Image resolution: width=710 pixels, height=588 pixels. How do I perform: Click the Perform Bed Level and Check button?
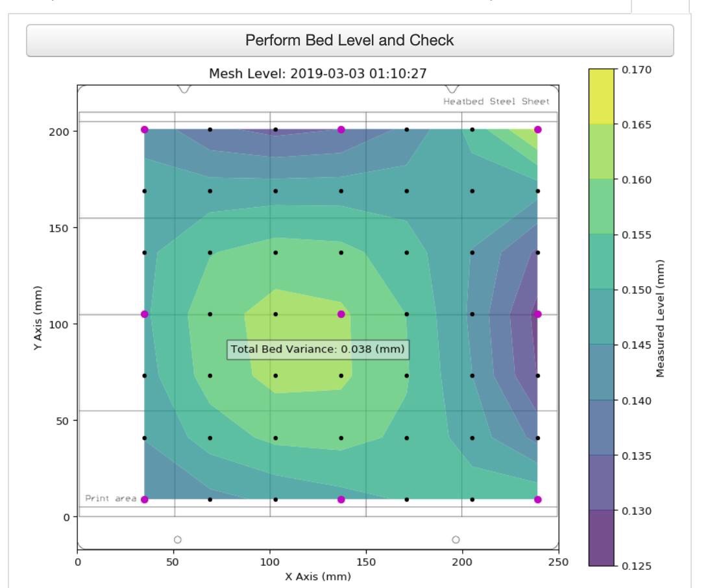350,40
